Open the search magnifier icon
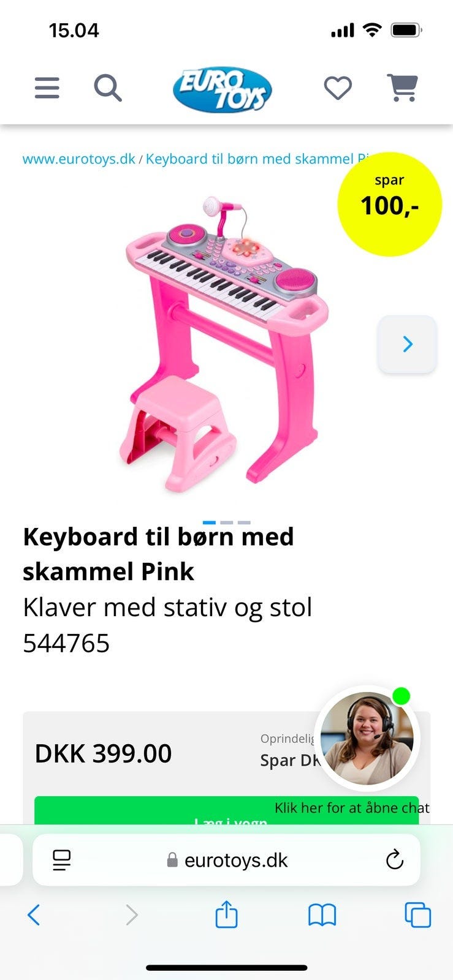Image resolution: width=453 pixels, height=980 pixels. coord(108,88)
